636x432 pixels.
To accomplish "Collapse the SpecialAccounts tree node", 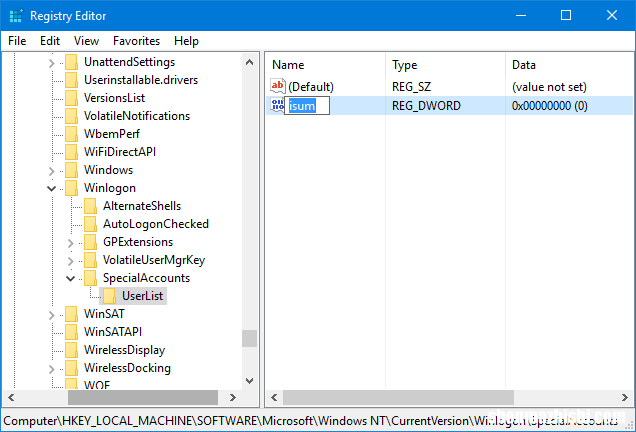I will (70, 278).
